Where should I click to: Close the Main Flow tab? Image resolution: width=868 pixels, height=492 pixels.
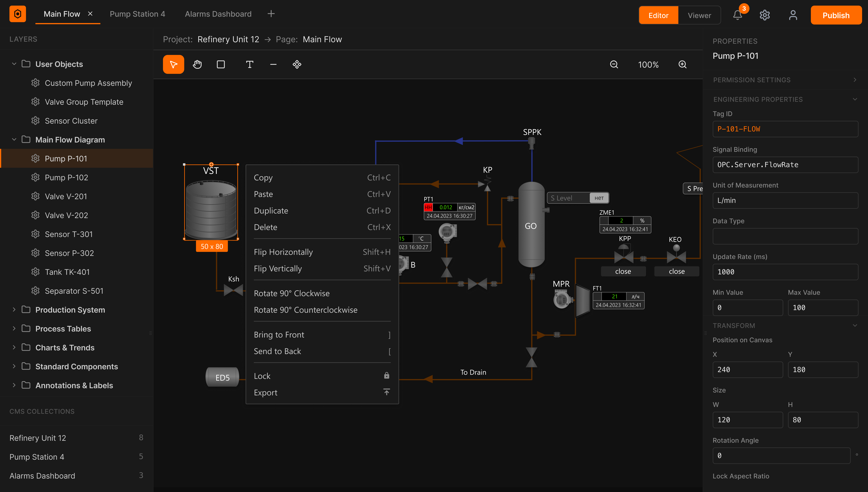click(x=90, y=14)
